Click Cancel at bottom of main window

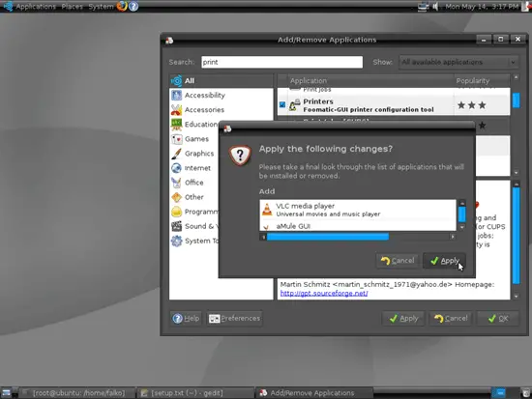pyautogui.click(x=451, y=318)
